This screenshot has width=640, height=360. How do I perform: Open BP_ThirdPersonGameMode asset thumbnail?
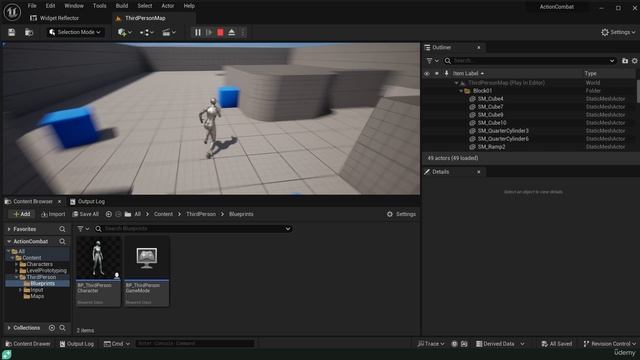[147, 258]
